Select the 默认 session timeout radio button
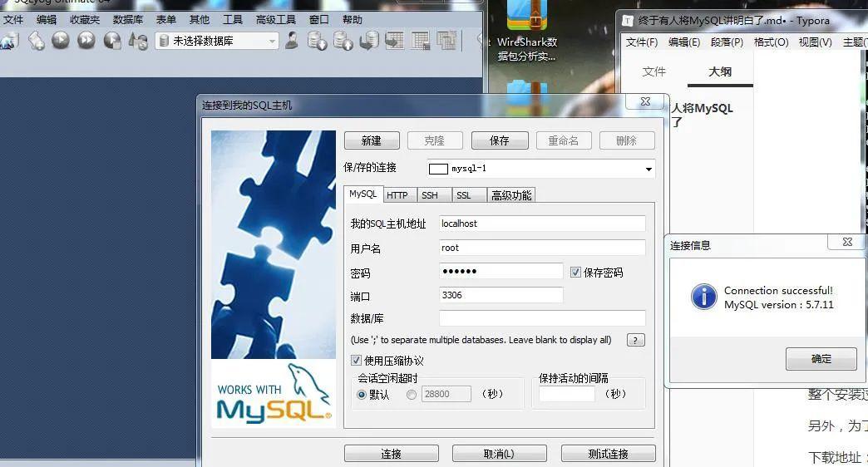 [362, 395]
